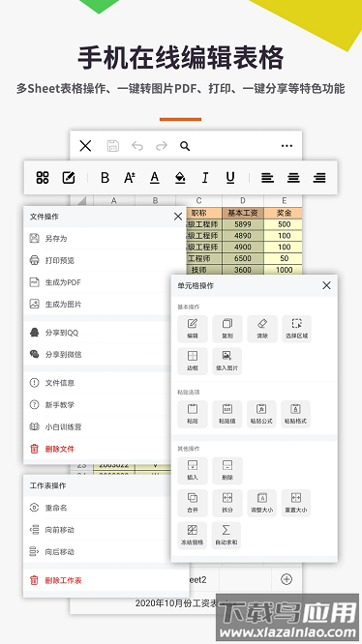Toggle underline formatting
Screen dimensions: 362x644
coord(230,177)
